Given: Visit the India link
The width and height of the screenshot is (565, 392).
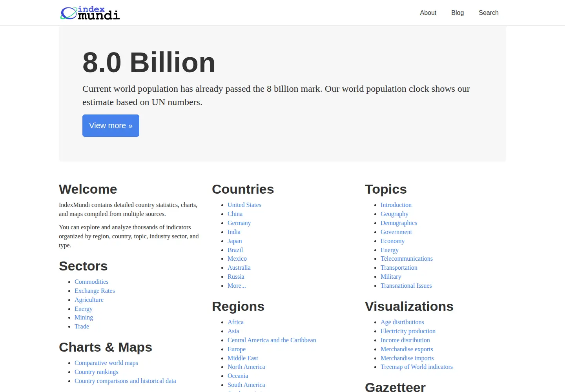Looking at the screenshot, I should point(234,232).
